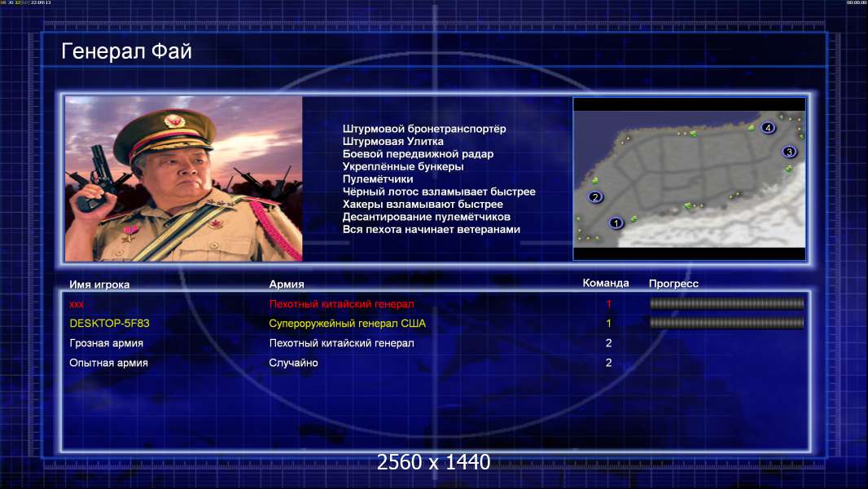Click the general's portrait image
The height and width of the screenshot is (489, 868).
(184, 178)
